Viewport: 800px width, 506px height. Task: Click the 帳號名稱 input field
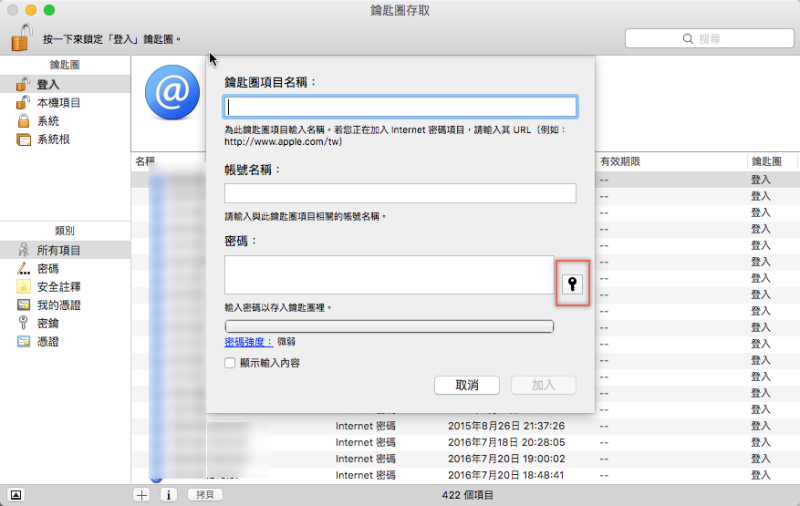(x=401, y=193)
